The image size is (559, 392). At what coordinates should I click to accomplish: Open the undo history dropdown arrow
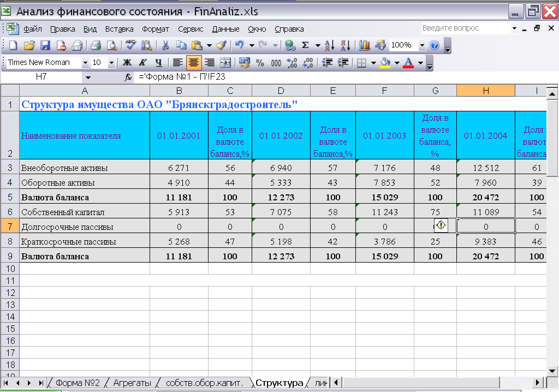pyautogui.click(x=252, y=45)
